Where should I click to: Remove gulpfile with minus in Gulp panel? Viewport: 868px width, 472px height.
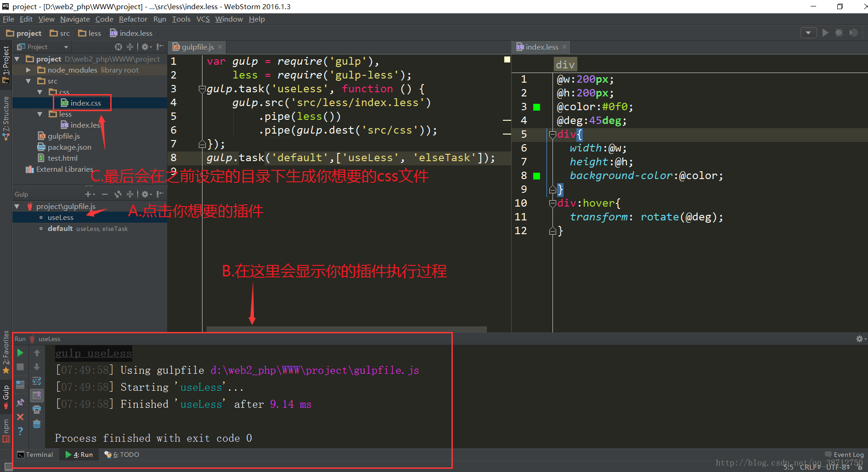point(105,194)
